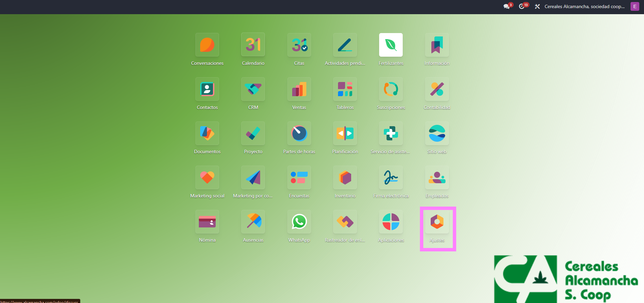644x303 pixels.
Task: Expand the Cereales Alcamancha company switcher
Action: point(584,6)
